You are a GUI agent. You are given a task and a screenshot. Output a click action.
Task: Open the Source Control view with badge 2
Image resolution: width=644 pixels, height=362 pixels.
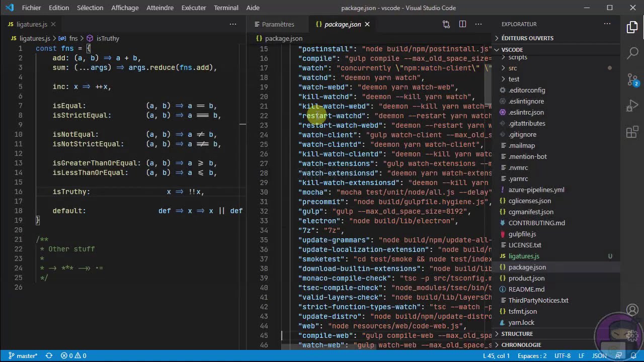(x=632, y=79)
